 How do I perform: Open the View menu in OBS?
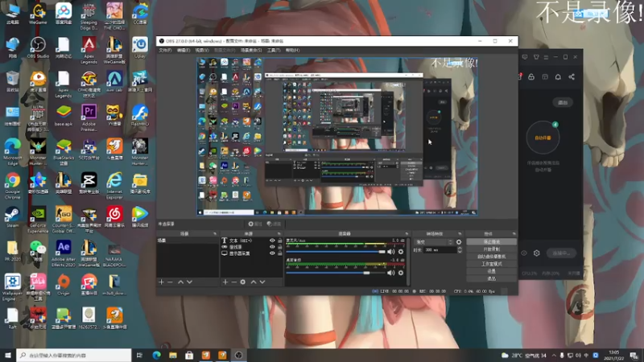pyautogui.click(x=202, y=50)
